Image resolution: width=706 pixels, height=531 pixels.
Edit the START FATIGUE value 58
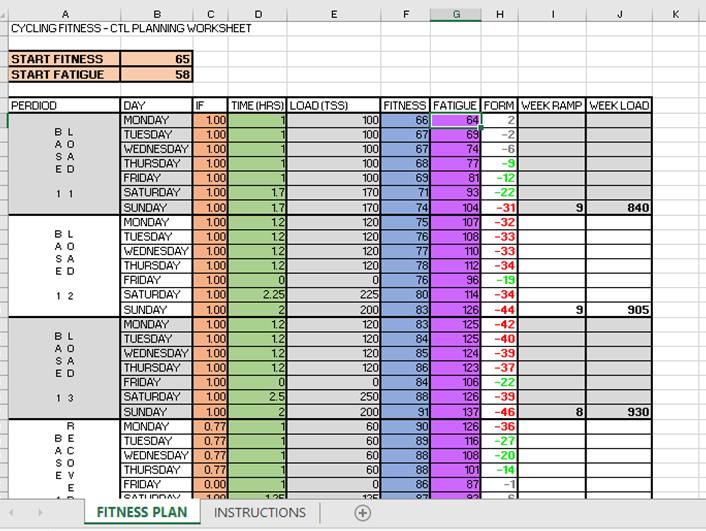[x=157, y=74]
